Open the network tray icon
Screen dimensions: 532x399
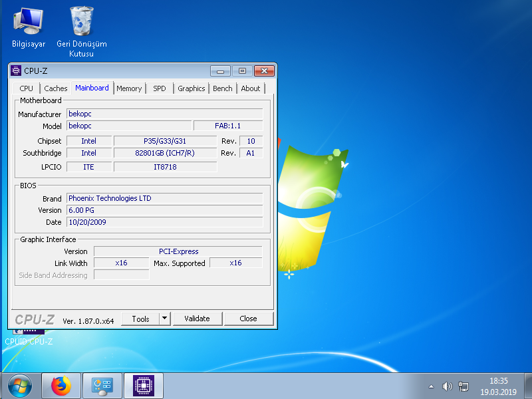coord(463,386)
